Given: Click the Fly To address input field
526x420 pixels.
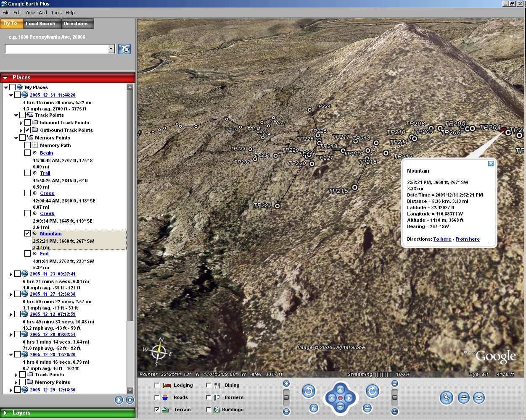Looking at the screenshot, I should (x=57, y=49).
